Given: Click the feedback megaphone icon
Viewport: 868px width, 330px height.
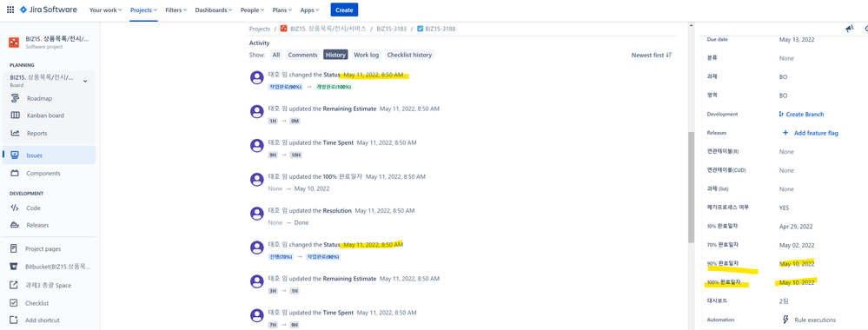Looking at the screenshot, I should click(x=850, y=29).
